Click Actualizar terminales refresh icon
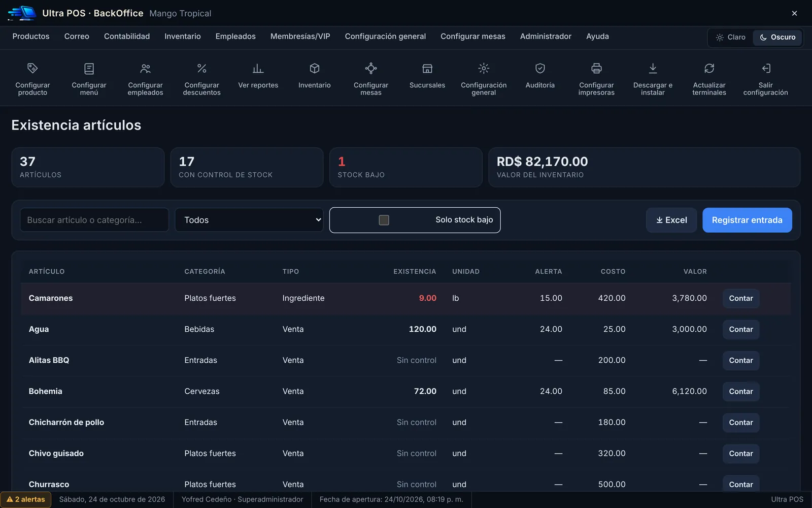The height and width of the screenshot is (508, 812). pyautogui.click(x=709, y=69)
